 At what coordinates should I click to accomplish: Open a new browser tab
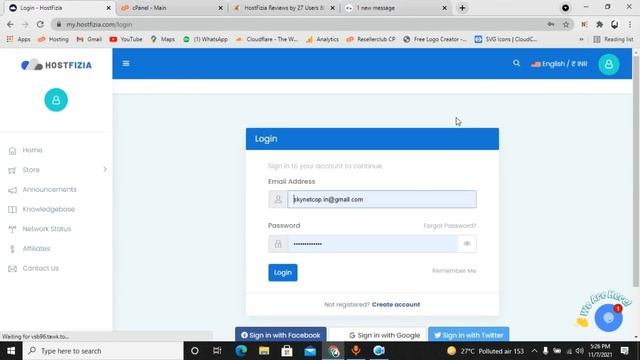462,8
